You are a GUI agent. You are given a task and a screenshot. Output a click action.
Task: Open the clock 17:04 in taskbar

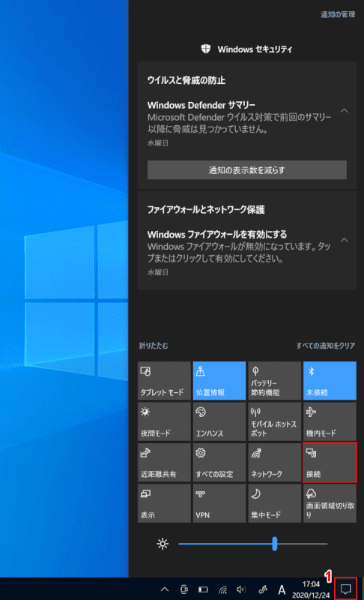tap(311, 589)
